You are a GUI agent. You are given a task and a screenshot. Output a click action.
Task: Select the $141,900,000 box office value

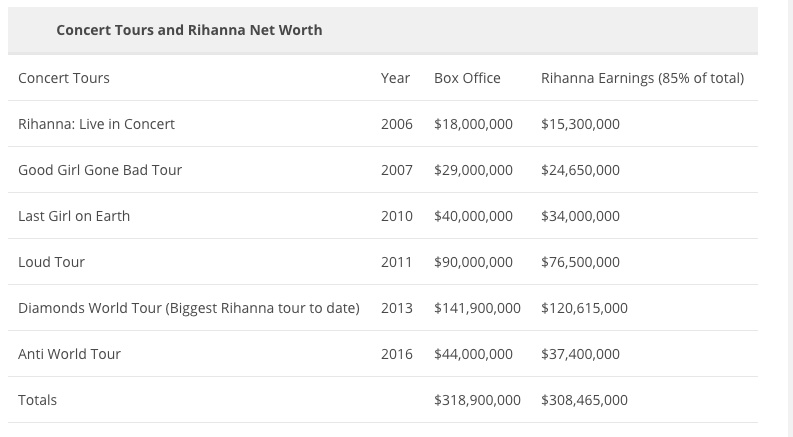477,308
